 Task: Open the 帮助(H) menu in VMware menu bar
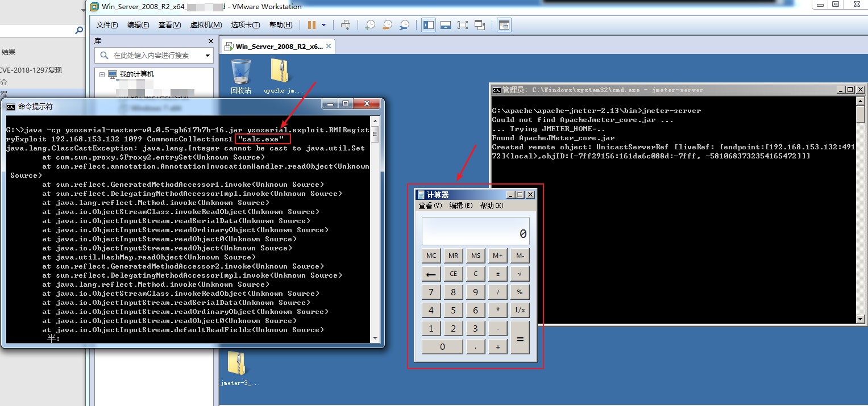(x=281, y=25)
